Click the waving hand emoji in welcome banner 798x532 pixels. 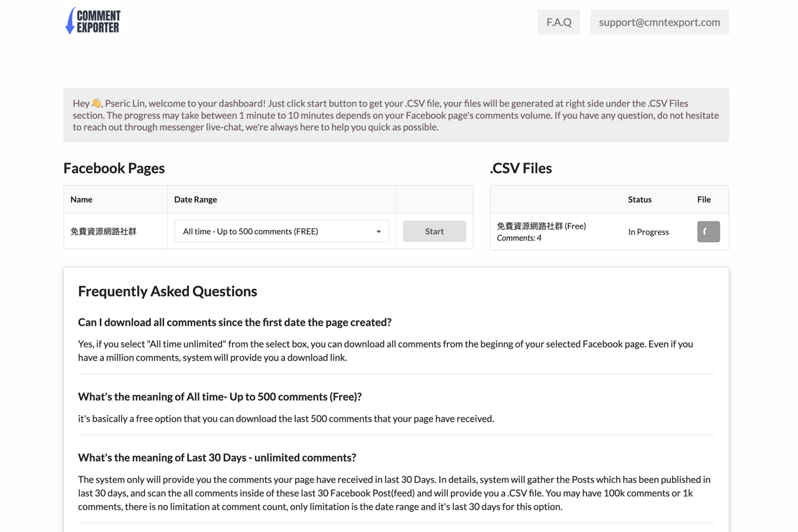pos(96,103)
